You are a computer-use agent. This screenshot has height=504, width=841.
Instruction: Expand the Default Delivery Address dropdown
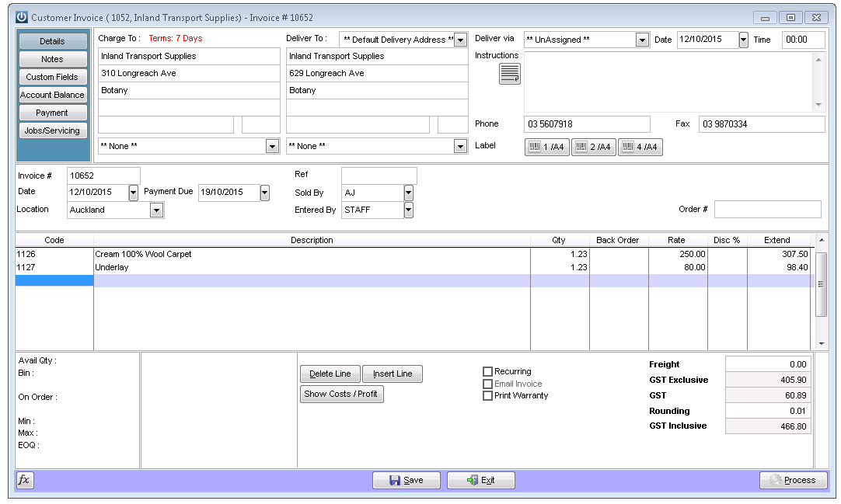(x=461, y=40)
